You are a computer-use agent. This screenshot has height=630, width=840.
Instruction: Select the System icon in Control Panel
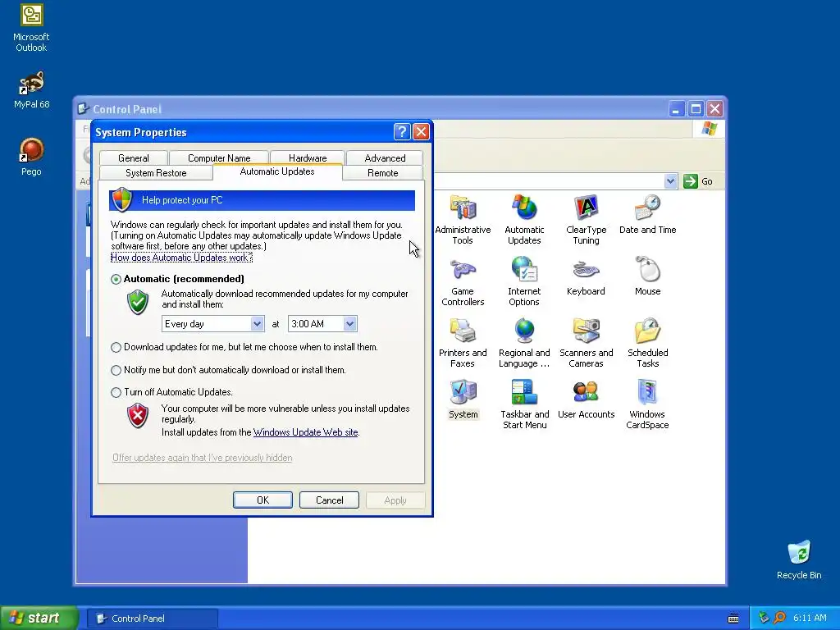[x=463, y=399]
